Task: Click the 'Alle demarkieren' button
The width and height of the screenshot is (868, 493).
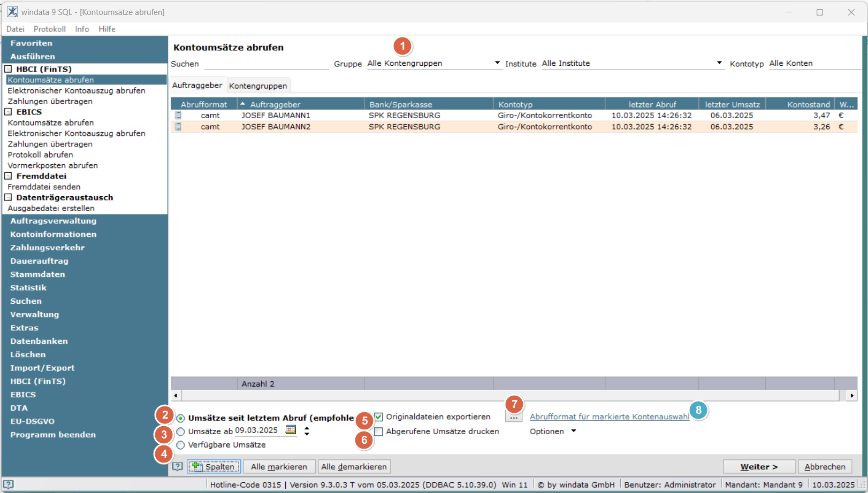Action: (354, 467)
